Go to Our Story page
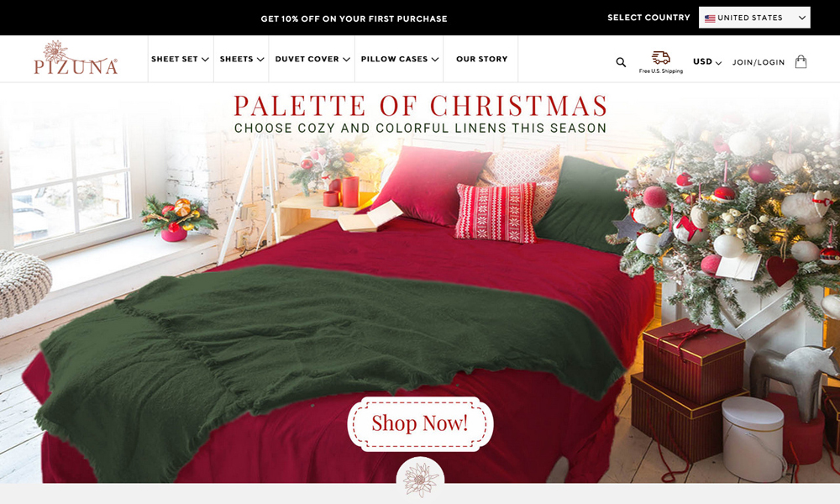This screenshot has height=504, width=840. (x=481, y=59)
